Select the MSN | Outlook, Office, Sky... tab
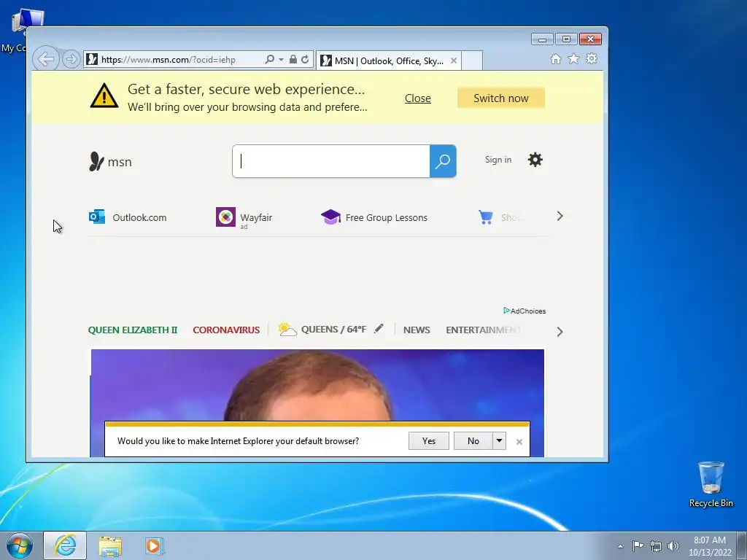Viewport: 747px width, 560px height. [388, 61]
